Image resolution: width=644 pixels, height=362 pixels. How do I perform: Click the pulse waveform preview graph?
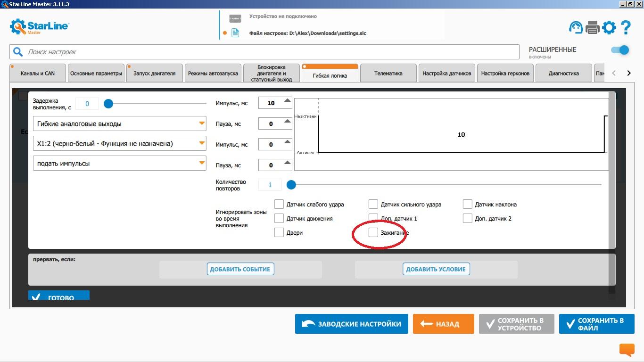pos(452,134)
